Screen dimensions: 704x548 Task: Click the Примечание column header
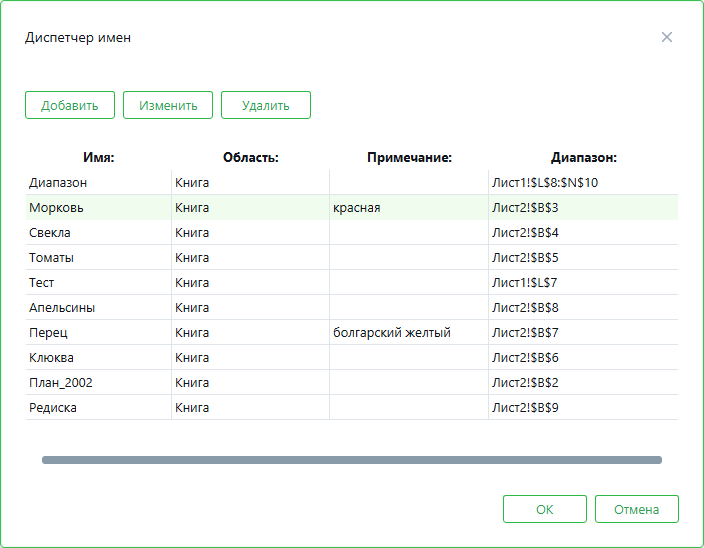click(409, 158)
